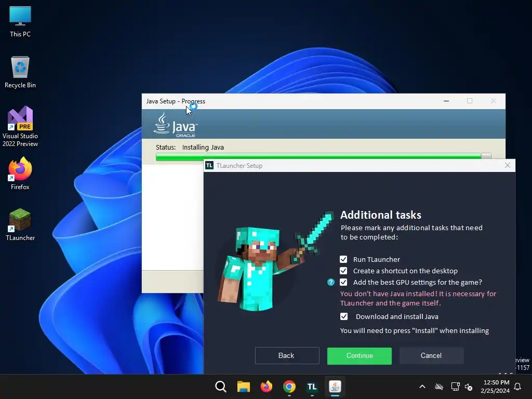
Task: Click the Additional tasks heading
Action: point(381,215)
